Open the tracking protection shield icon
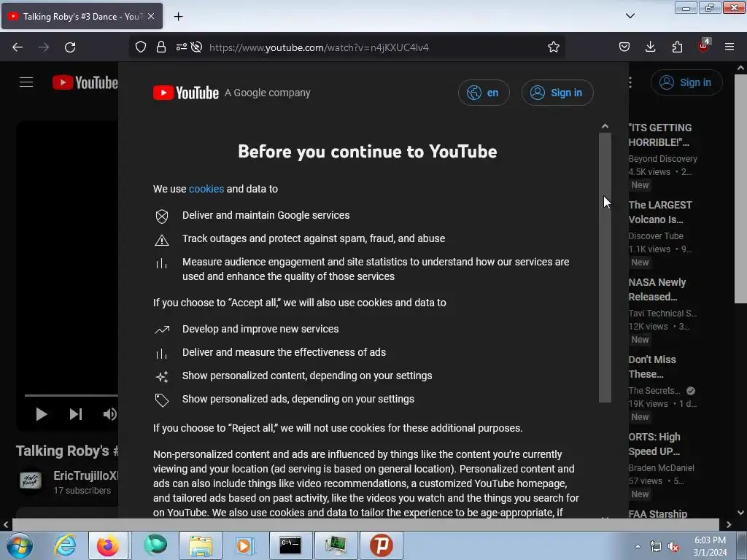The image size is (747, 560). (x=141, y=47)
